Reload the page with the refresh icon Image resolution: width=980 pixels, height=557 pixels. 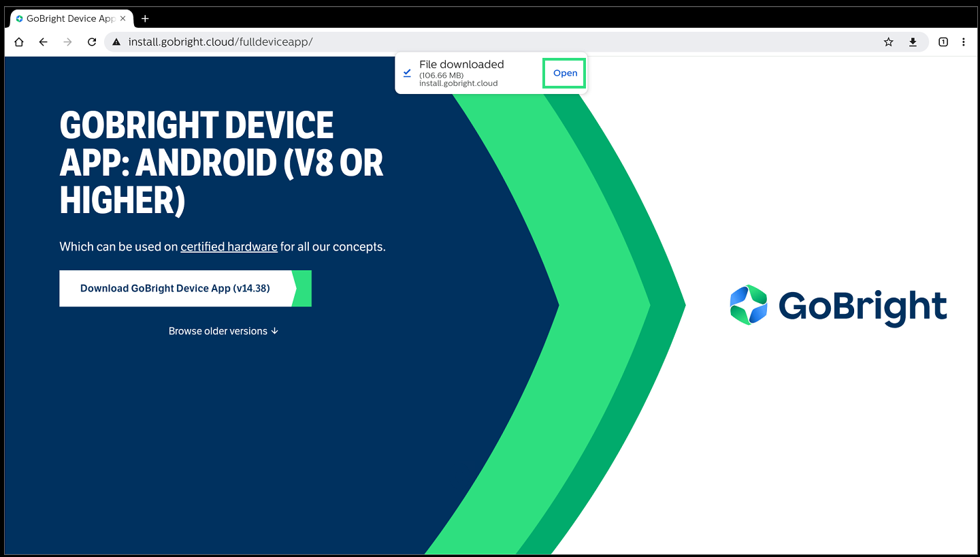92,42
